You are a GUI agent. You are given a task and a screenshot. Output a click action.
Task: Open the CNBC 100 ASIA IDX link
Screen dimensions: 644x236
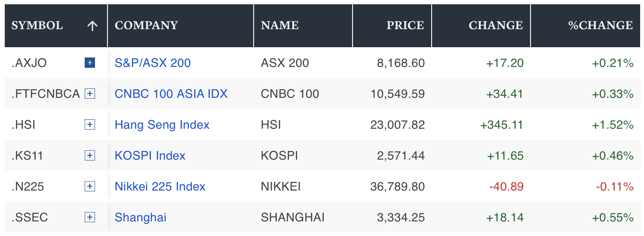[x=171, y=94]
